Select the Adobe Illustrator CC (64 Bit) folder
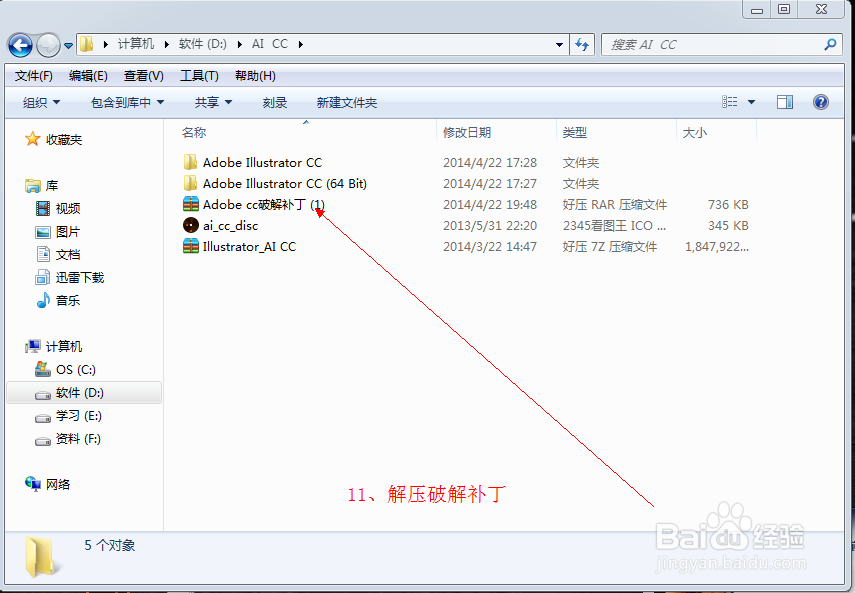This screenshot has height=593, width=855. point(285,184)
